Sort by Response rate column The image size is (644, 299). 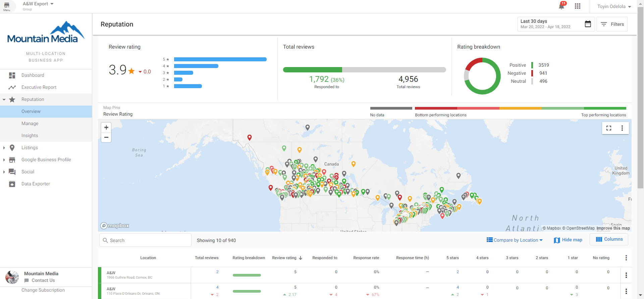click(366, 258)
